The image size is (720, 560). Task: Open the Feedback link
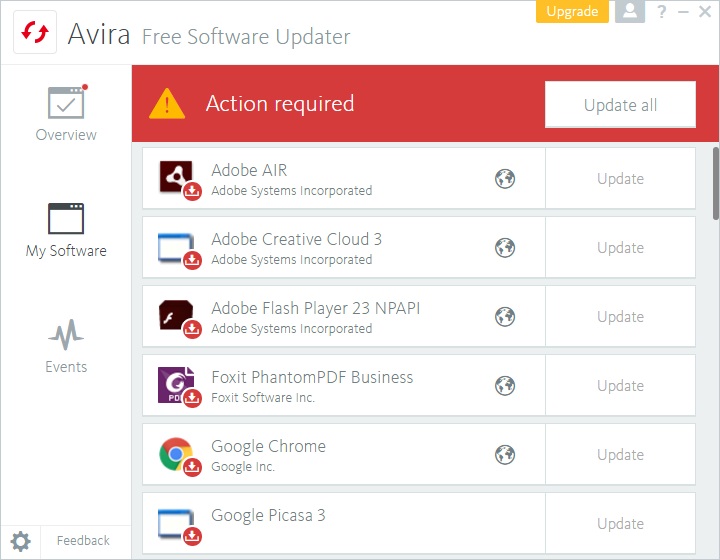83,541
